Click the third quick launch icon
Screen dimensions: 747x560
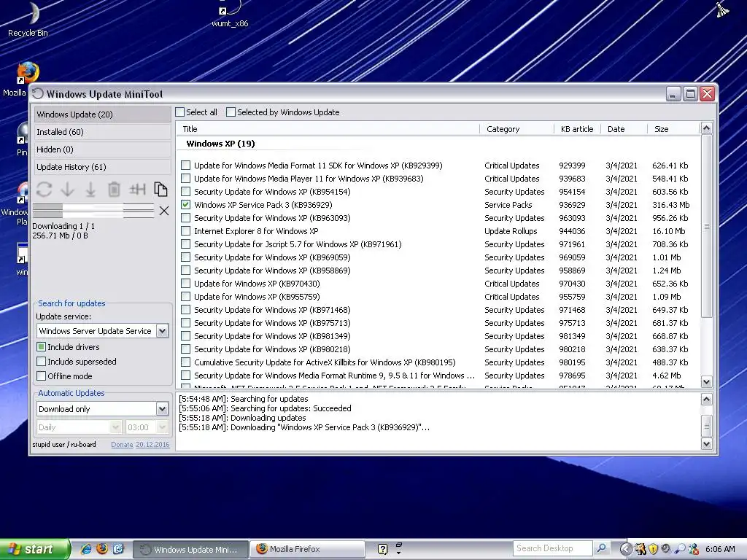click(118, 549)
